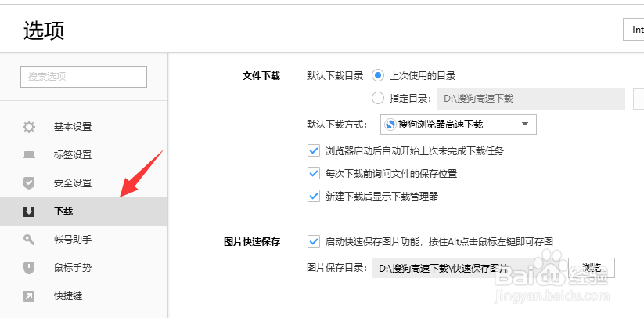Viewport: 644px width, 318px height.
Task: Toggle 启动快速保存图片功能 checkbox
Action: pos(314,241)
